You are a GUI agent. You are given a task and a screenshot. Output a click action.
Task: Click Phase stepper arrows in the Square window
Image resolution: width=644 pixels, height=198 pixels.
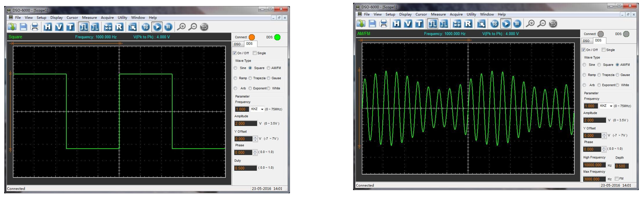pos(255,153)
